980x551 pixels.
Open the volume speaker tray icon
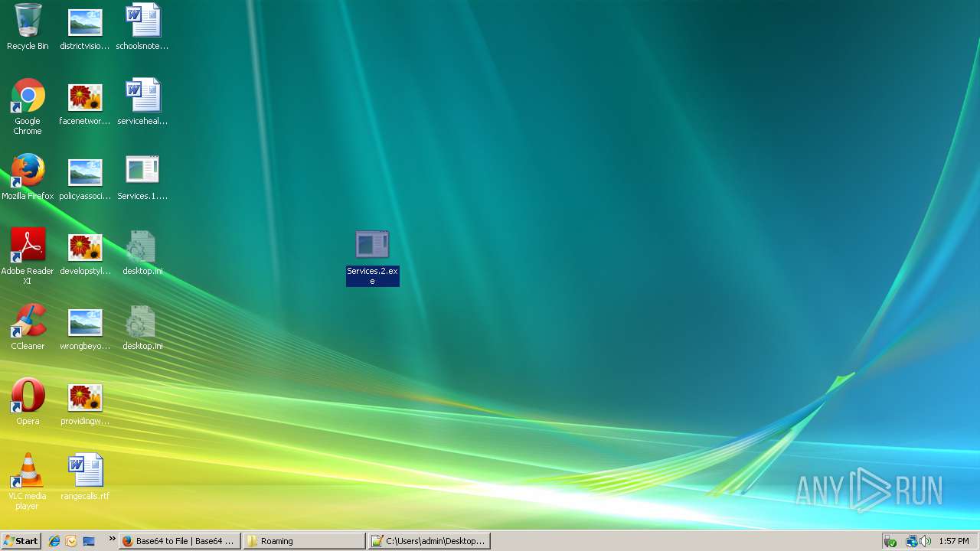click(x=925, y=541)
